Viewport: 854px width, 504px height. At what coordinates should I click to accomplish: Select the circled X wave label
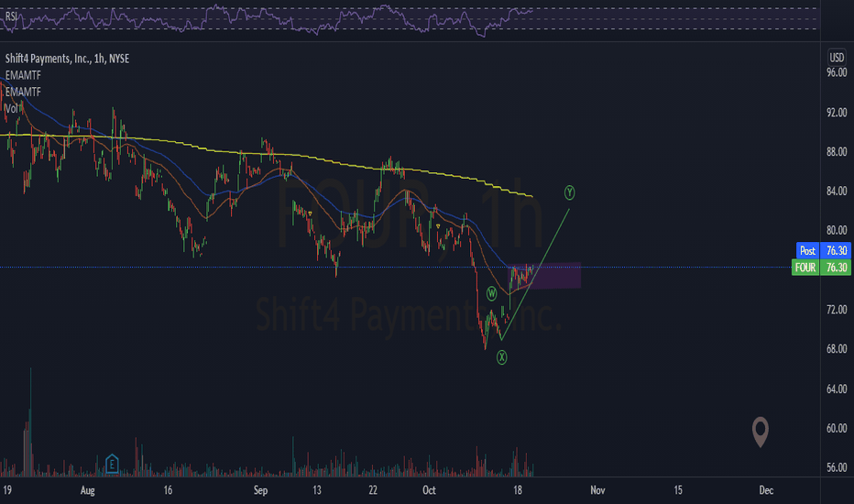pos(501,357)
